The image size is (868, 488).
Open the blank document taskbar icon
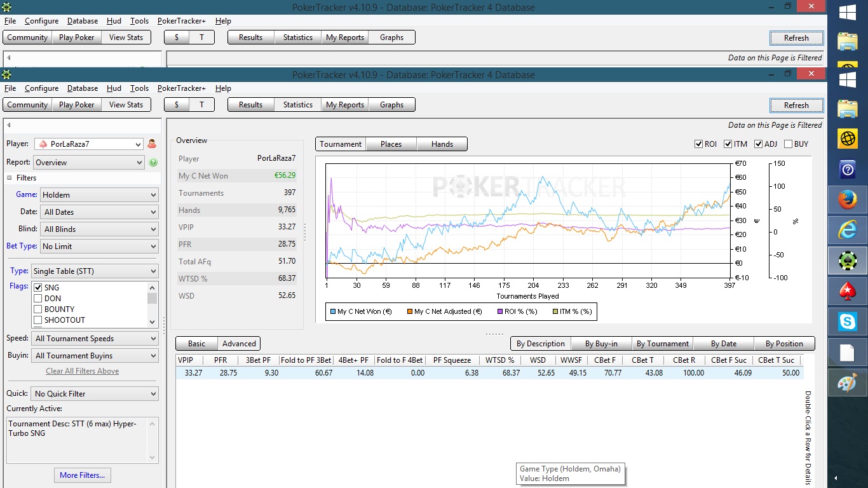(848, 353)
